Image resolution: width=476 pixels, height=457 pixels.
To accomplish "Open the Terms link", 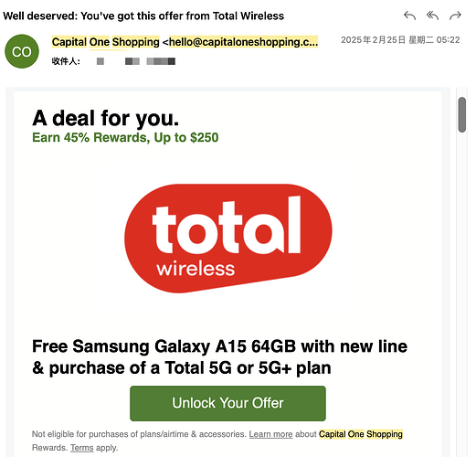I will (82, 448).
